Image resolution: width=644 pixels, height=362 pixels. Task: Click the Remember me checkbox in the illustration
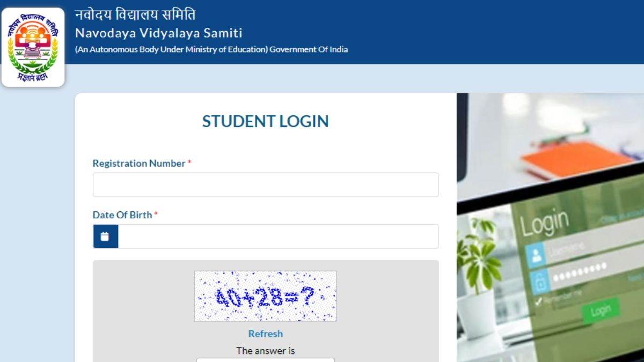click(x=539, y=301)
